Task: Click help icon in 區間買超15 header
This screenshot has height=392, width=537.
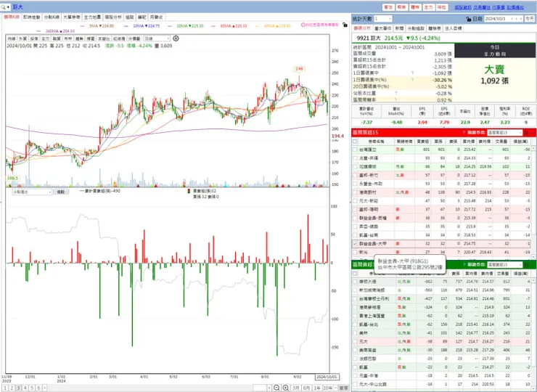Action: (x=464, y=133)
